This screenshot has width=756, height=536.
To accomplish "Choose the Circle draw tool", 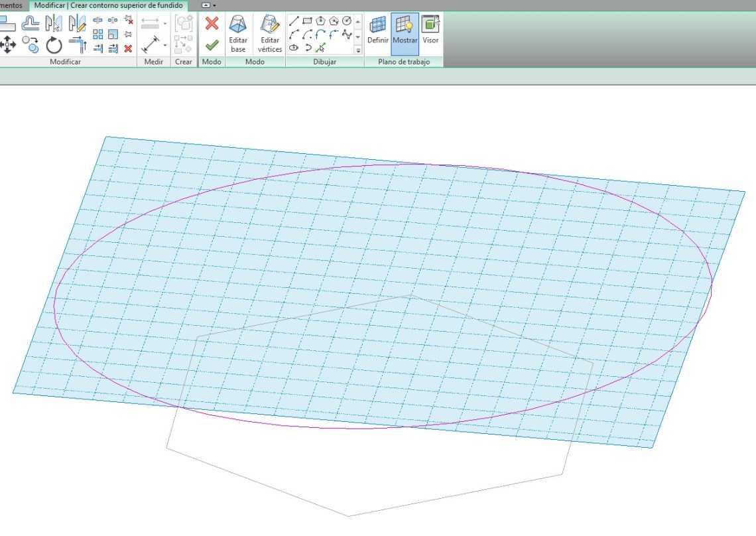I will [346, 21].
